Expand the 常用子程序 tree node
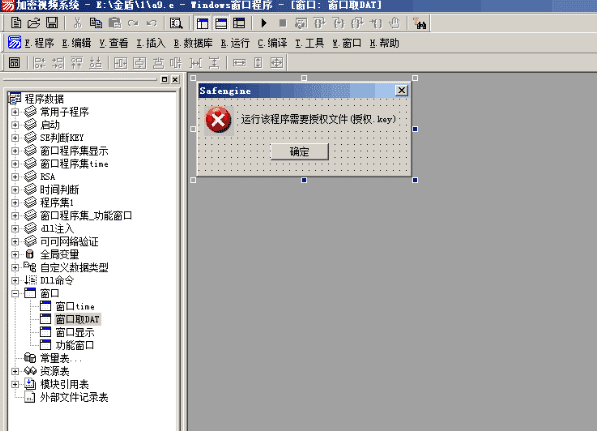The height and width of the screenshot is (431, 597). pyautogui.click(x=15, y=112)
